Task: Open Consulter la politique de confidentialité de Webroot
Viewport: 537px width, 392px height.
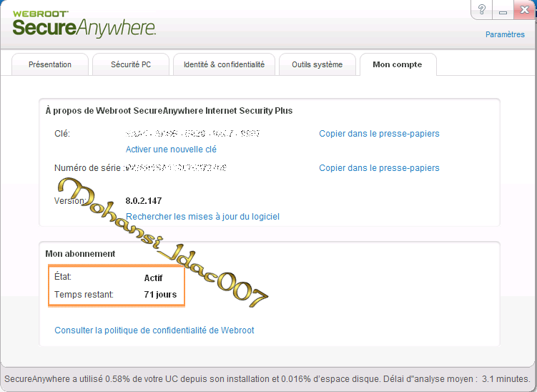Action: pyautogui.click(x=154, y=330)
